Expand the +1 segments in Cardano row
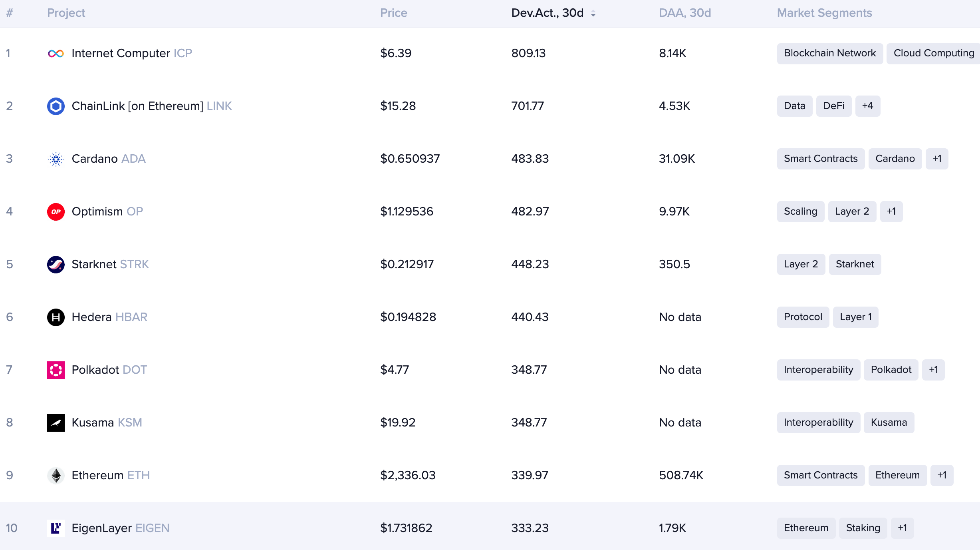This screenshot has width=980, height=550. coord(937,159)
